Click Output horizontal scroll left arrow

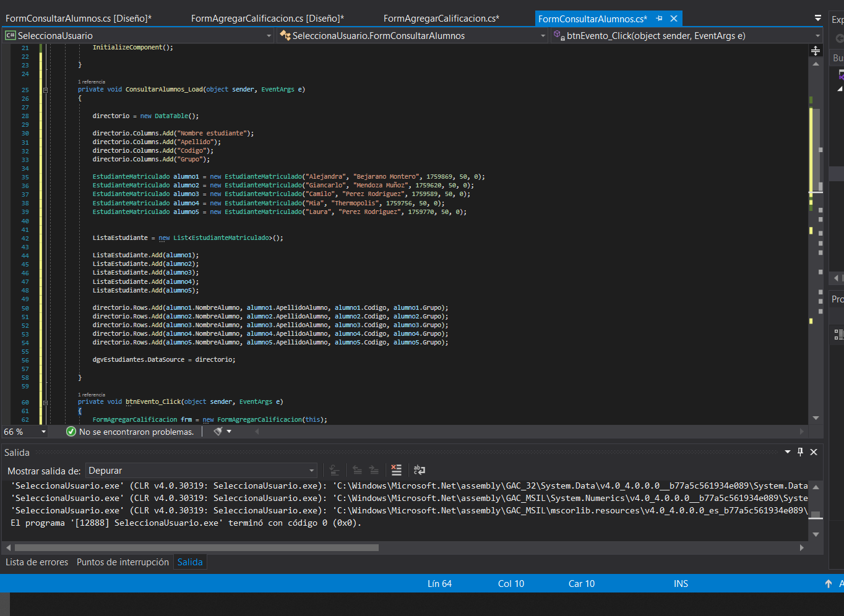coord(8,547)
